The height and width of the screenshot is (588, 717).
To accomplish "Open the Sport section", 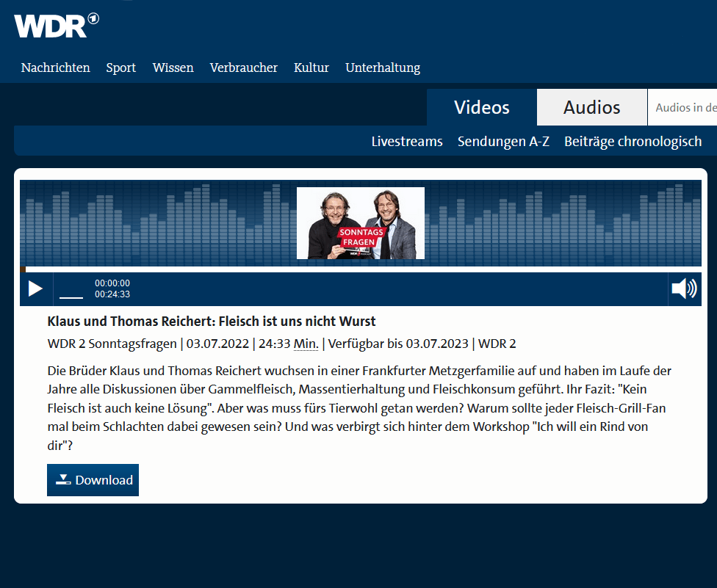I will (x=120, y=68).
